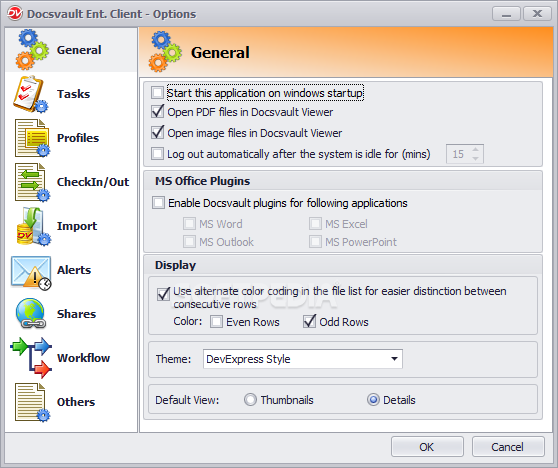Viewport: 558px width, 468px height.
Task: Open the Import settings tab
Action: click(x=71, y=226)
